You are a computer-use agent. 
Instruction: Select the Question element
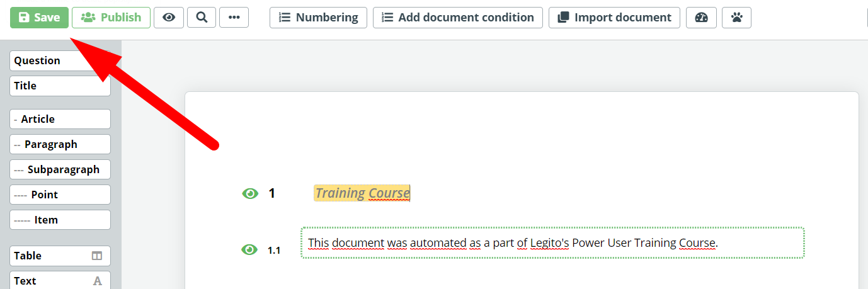60,60
